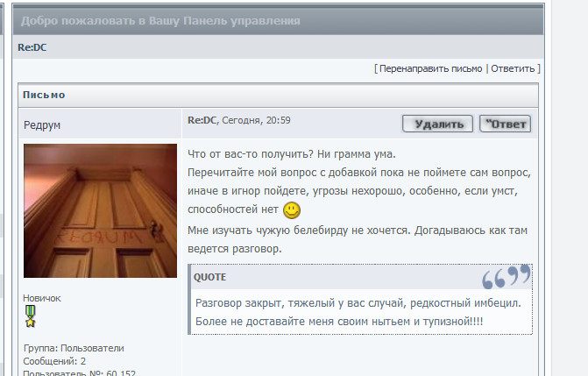Delete the message with the "Удалить" button
588x376 pixels.
tap(437, 124)
